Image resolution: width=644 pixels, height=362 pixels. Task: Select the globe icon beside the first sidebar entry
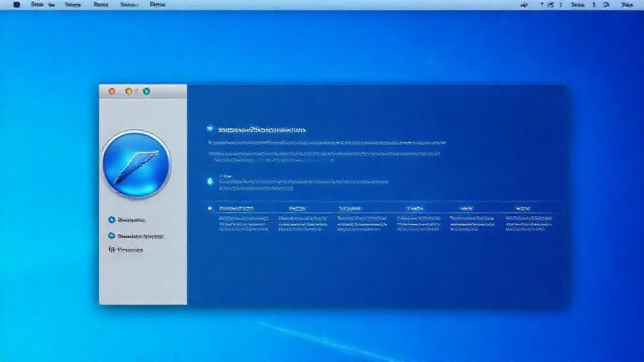(x=112, y=220)
